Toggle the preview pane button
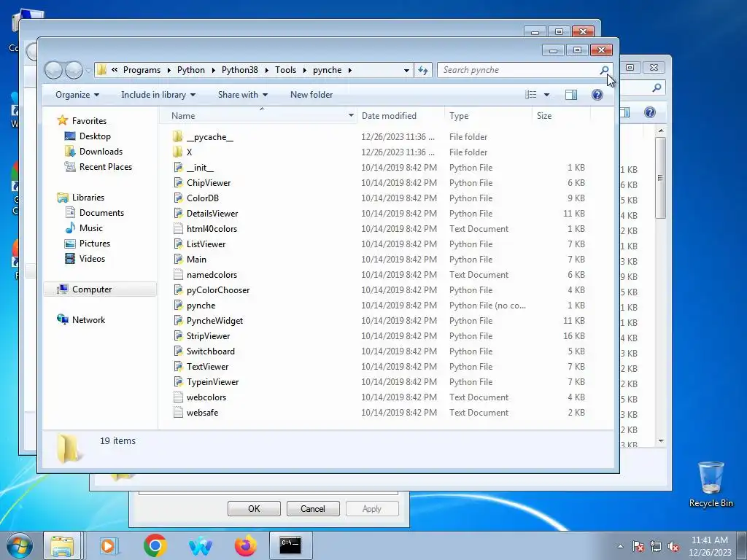 point(571,95)
